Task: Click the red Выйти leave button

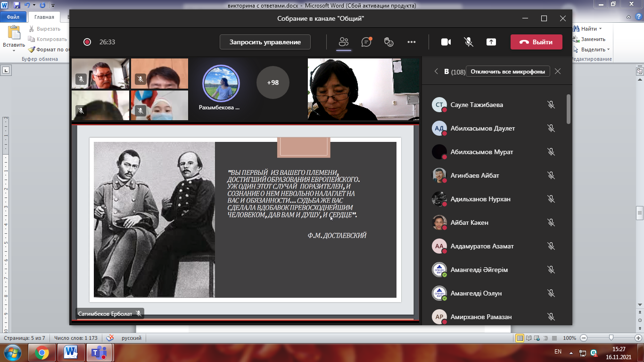Action: (537, 42)
